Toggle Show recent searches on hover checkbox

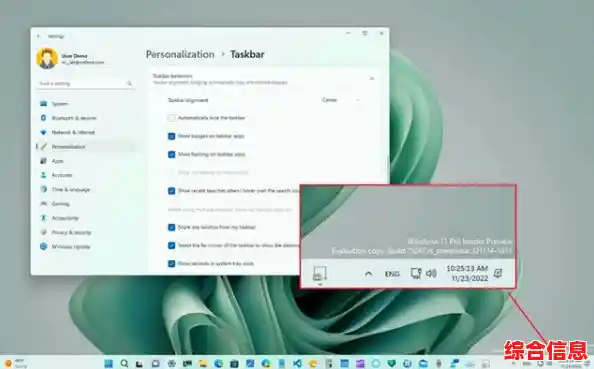tap(171, 191)
